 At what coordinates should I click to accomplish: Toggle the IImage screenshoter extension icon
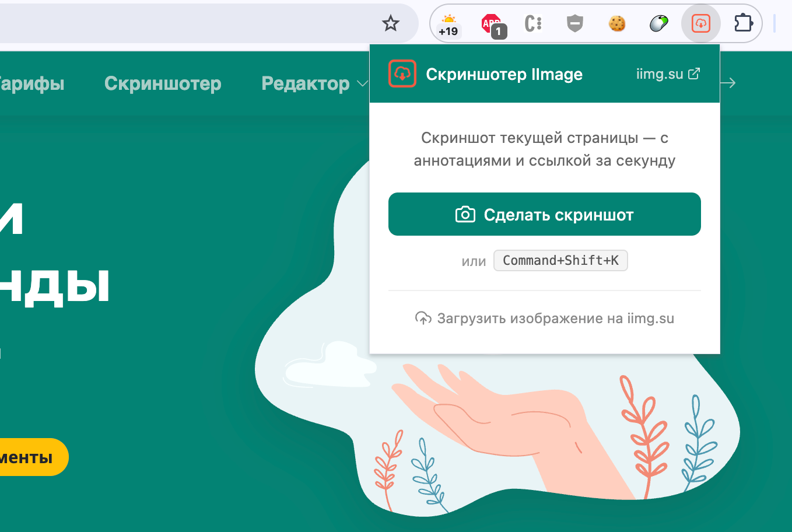point(701,23)
